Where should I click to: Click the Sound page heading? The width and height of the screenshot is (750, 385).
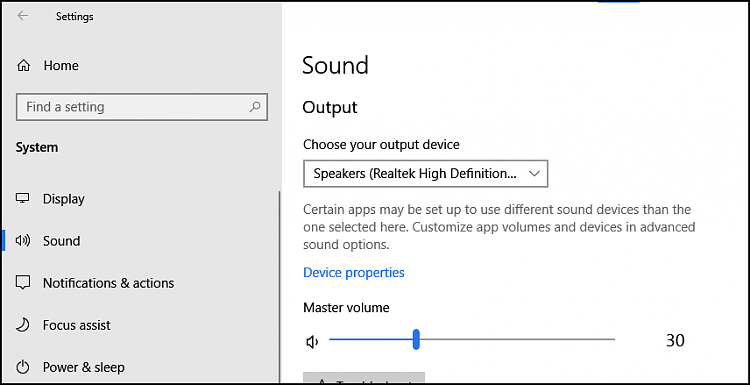click(x=335, y=65)
